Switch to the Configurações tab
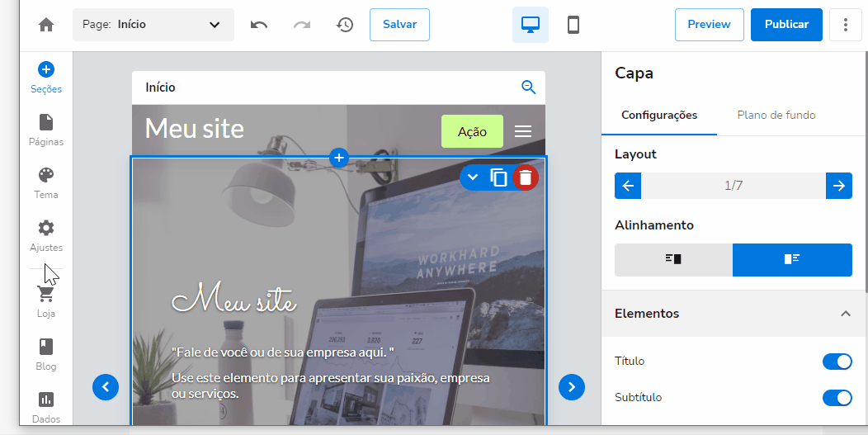This screenshot has width=868, height=435. (x=659, y=116)
